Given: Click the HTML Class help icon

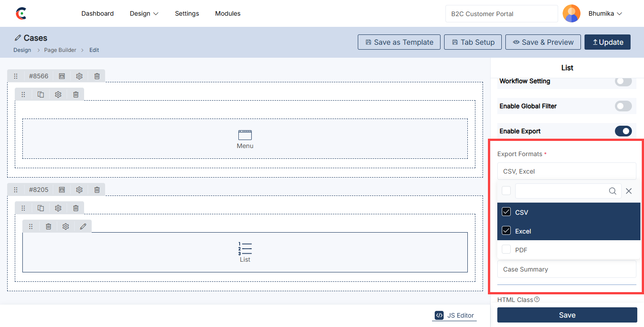Looking at the screenshot, I should click(537, 299).
